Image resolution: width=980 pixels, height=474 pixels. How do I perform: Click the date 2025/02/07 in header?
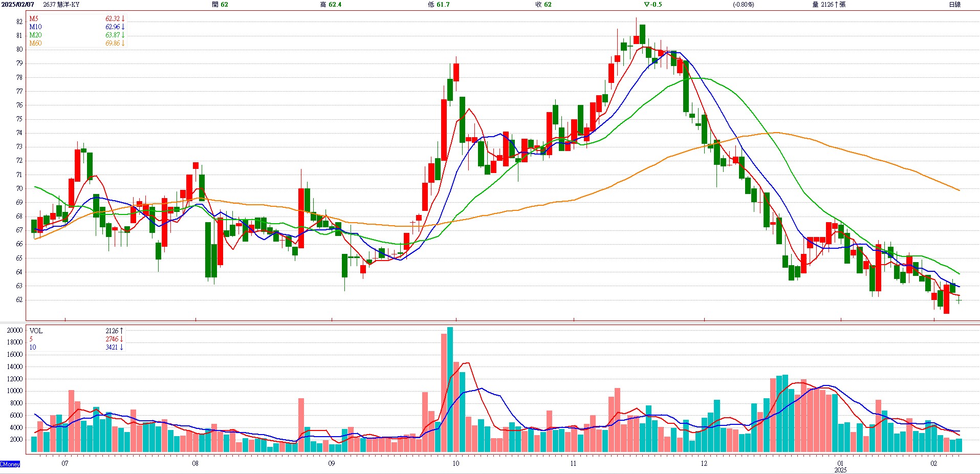coord(17,5)
